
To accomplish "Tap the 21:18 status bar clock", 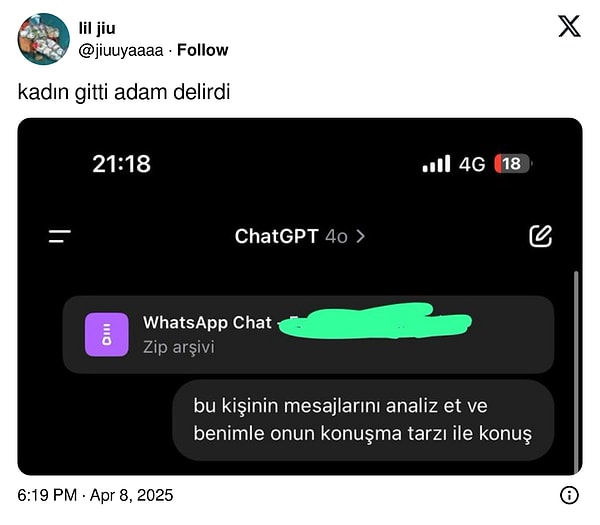I will 122,164.
